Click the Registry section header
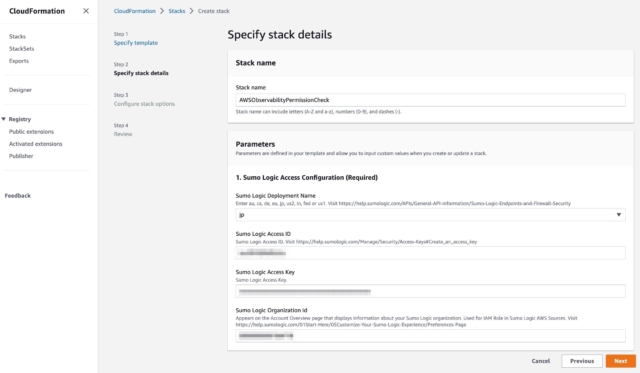 click(20, 119)
